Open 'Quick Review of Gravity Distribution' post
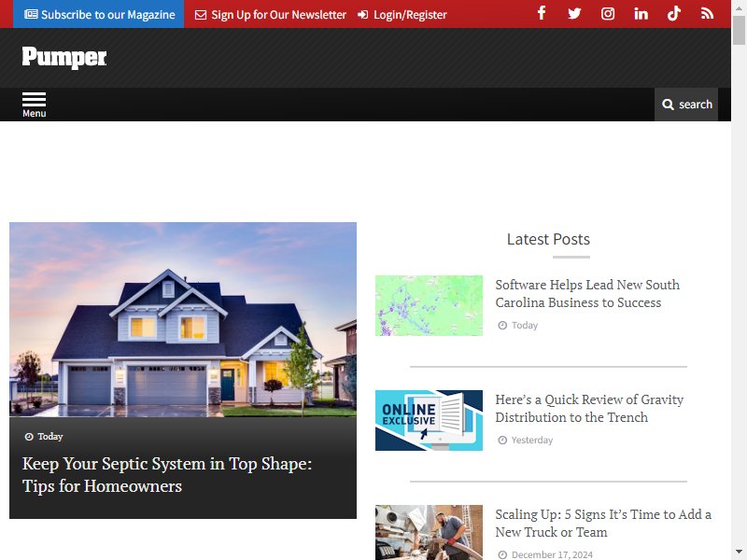 589,408
